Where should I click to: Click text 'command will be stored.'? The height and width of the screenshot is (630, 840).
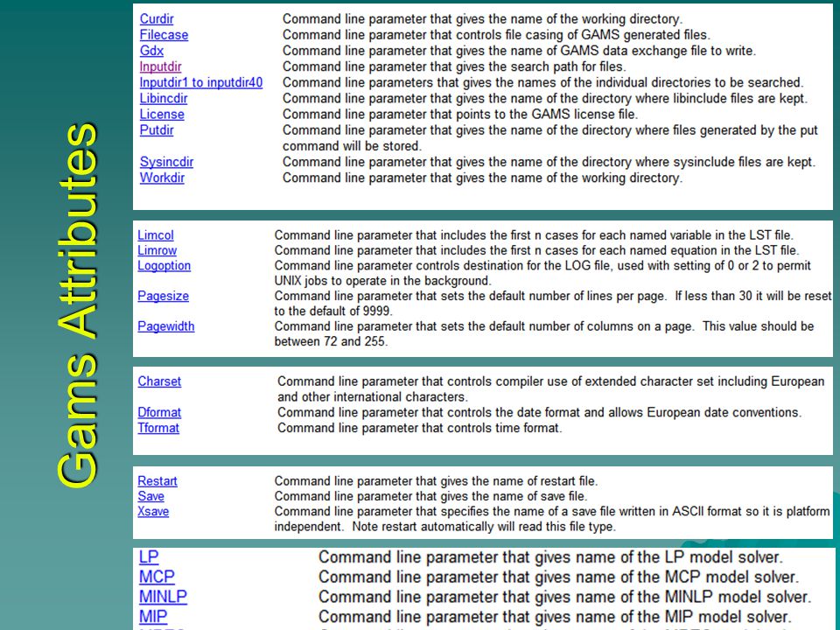(352, 146)
